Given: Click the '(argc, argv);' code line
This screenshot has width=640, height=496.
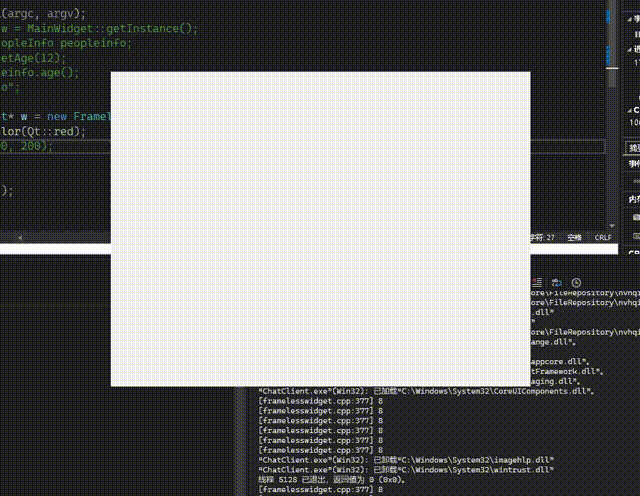Looking at the screenshot, I should [x=43, y=13].
